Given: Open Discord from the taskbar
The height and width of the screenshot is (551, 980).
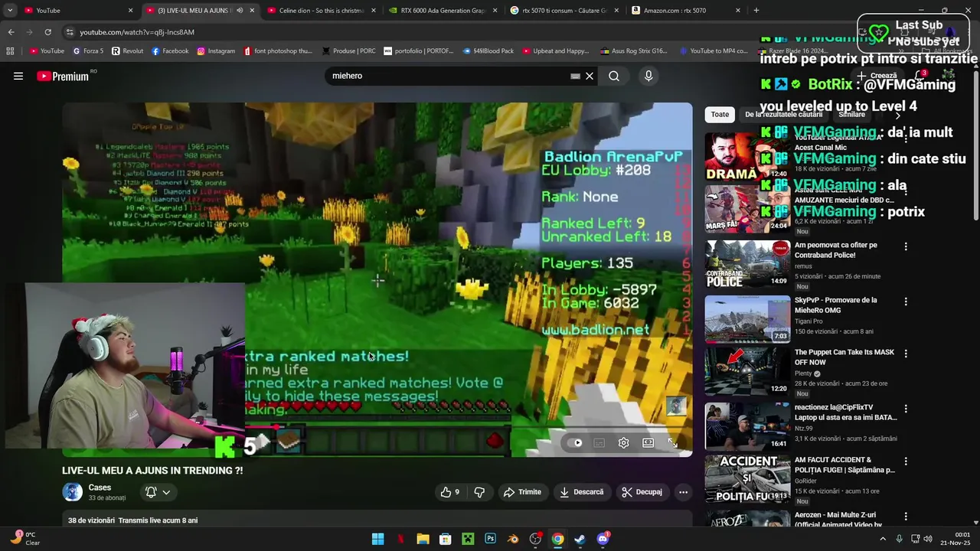Looking at the screenshot, I should point(603,540).
